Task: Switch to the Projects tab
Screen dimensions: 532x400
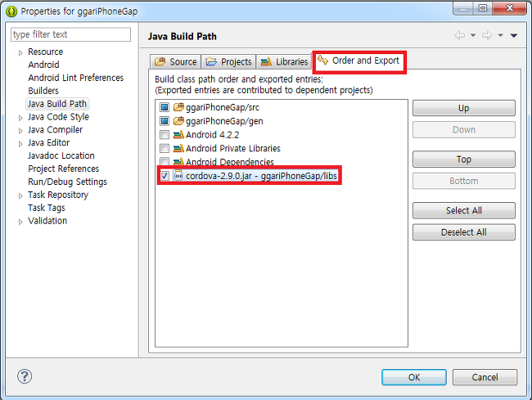Action: click(x=228, y=61)
